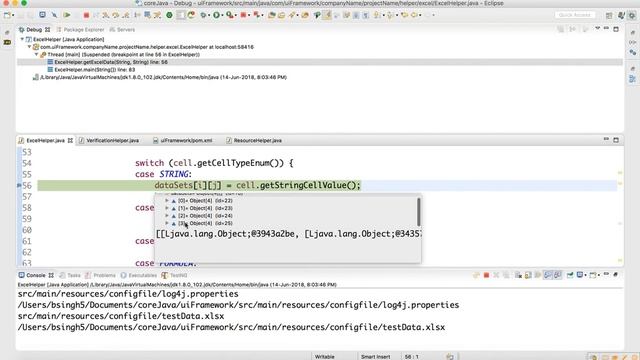Click Step Return in the debug toolbar
Image resolution: width=640 pixels, height=360 pixels.
click(x=126, y=15)
